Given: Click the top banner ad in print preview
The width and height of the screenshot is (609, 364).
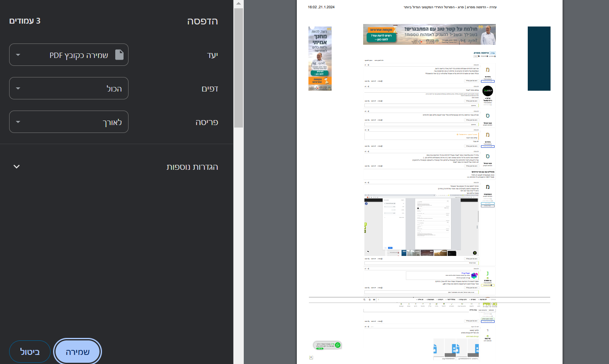Looking at the screenshot, I should pyautogui.click(x=429, y=34).
